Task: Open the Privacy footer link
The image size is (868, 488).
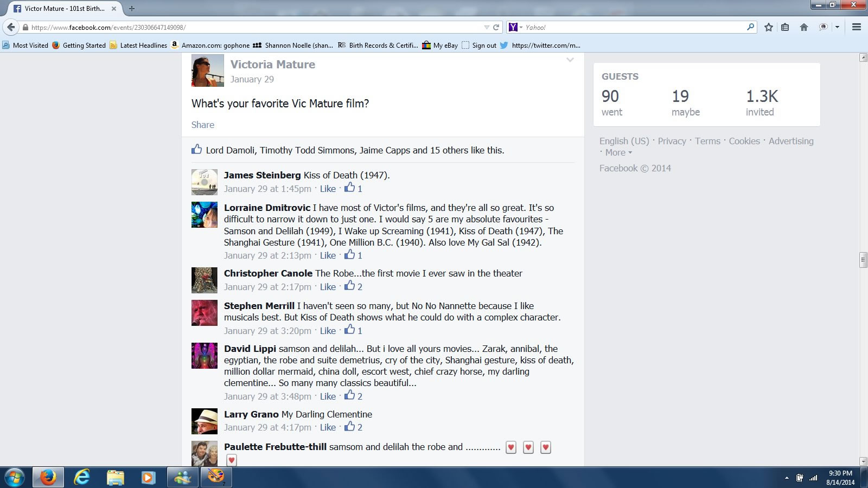Action: tap(672, 141)
